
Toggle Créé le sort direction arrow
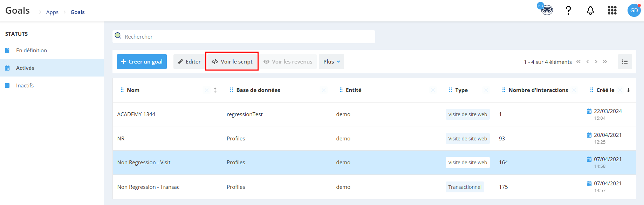click(x=628, y=90)
